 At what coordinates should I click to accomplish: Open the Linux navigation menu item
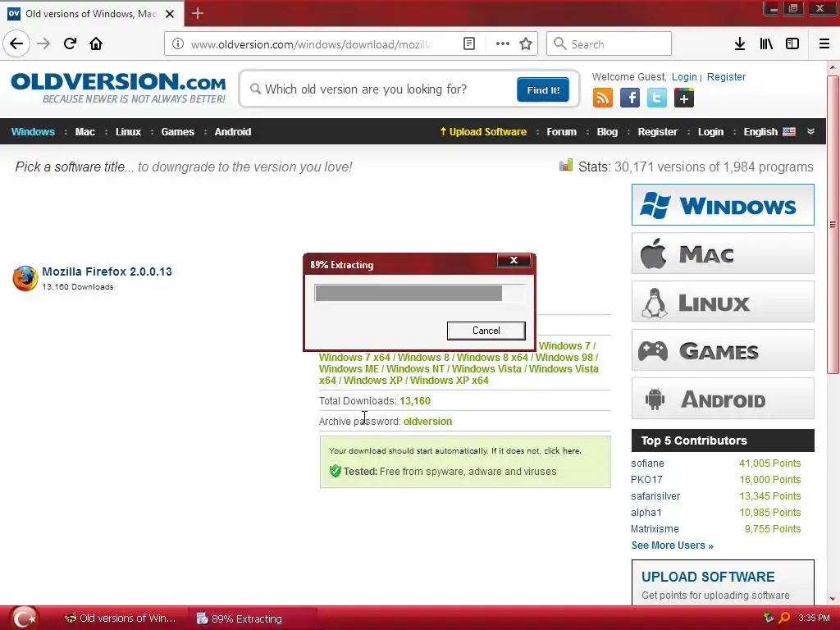[128, 132]
